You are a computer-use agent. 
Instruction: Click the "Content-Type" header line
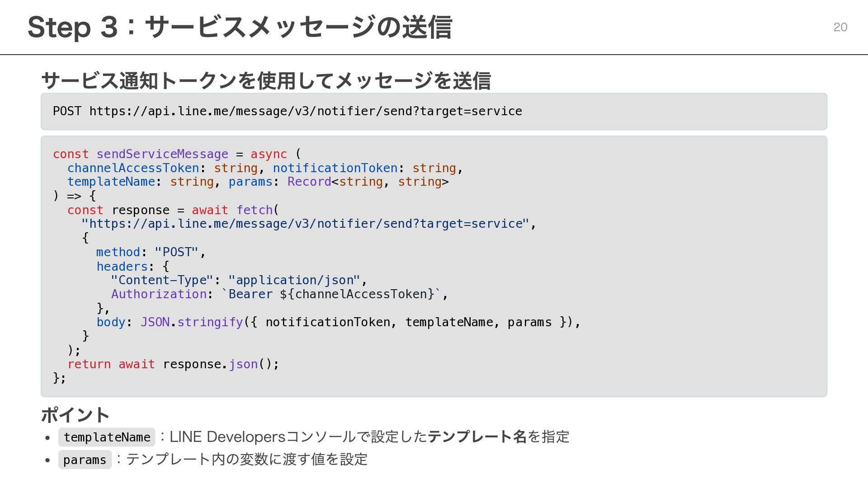click(x=239, y=280)
